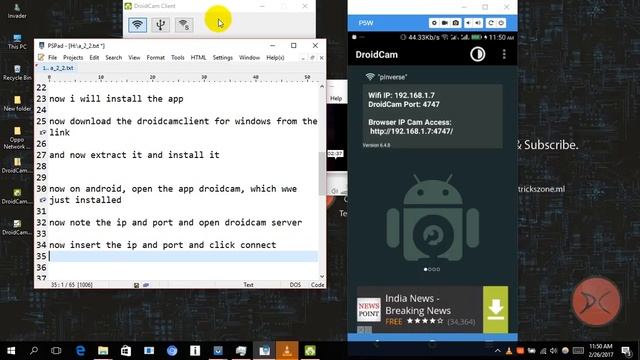Click the 'Code' entry in PSPad status bar

(x=317, y=284)
